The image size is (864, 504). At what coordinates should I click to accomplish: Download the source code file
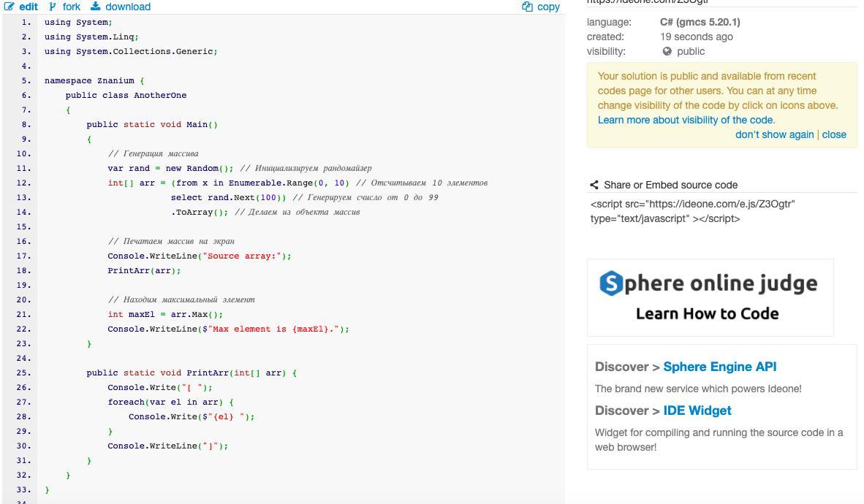127,7
